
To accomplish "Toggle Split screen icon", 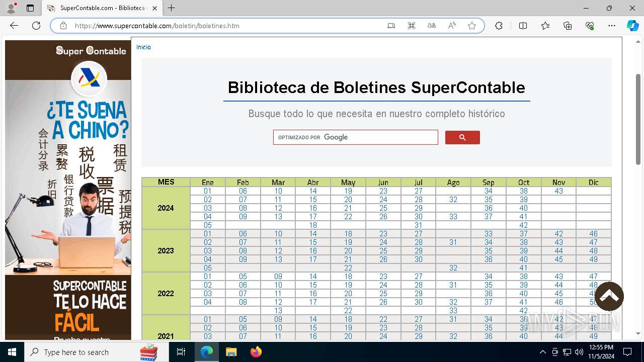I will click(523, 26).
